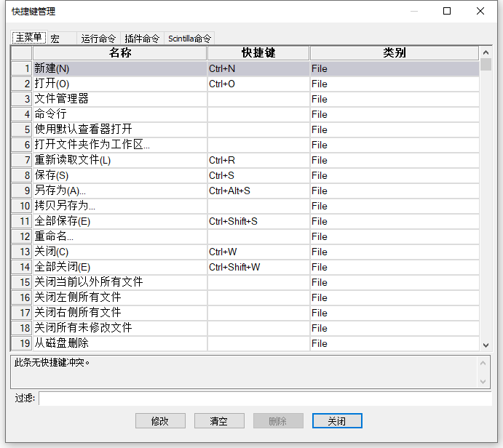Viewport: 503px width, 448px height.
Task: Select row 拷贝另存为...
Action: (x=245, y=206)
